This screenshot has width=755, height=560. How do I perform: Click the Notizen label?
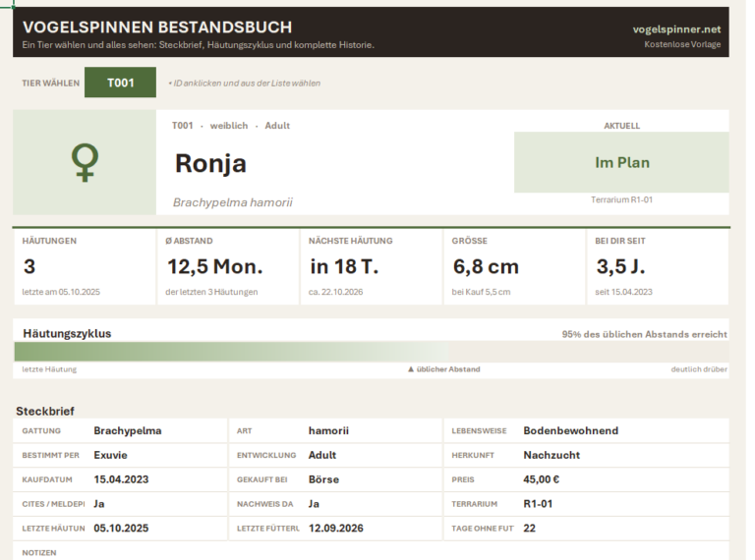point(39,553)
